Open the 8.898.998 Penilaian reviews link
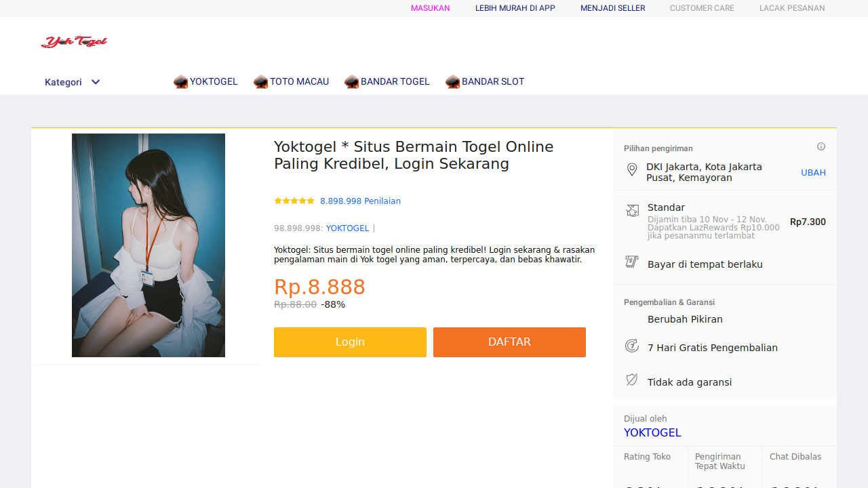868x488 pixels. click(x=360, y=201)
